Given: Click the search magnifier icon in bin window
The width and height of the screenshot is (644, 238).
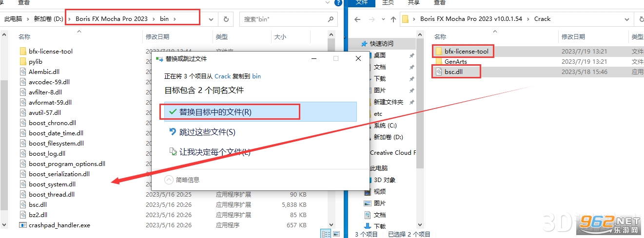Looking at the screenshot, I should (331, 19).
